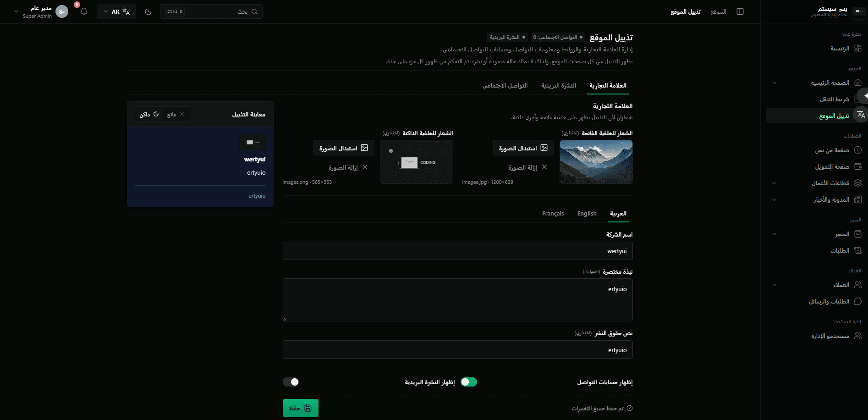Open صفحة من نحن sidebar item
Screen dimensions: 868x420
point(816,150)
